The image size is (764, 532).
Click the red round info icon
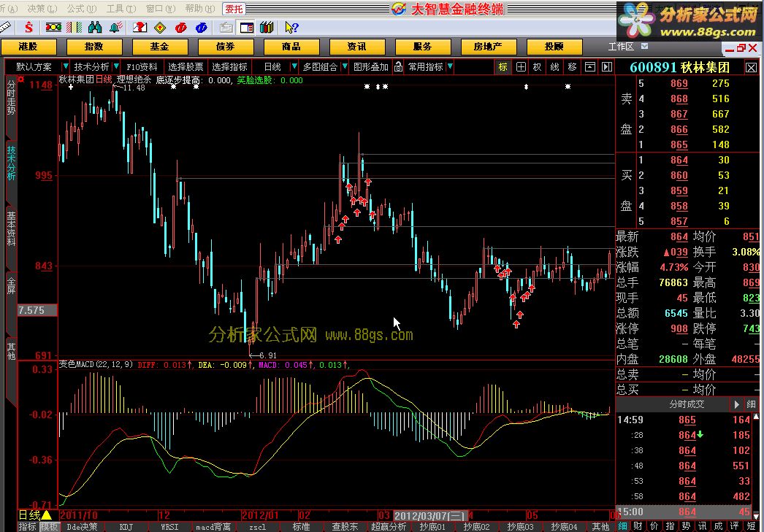tap(180, 28)
